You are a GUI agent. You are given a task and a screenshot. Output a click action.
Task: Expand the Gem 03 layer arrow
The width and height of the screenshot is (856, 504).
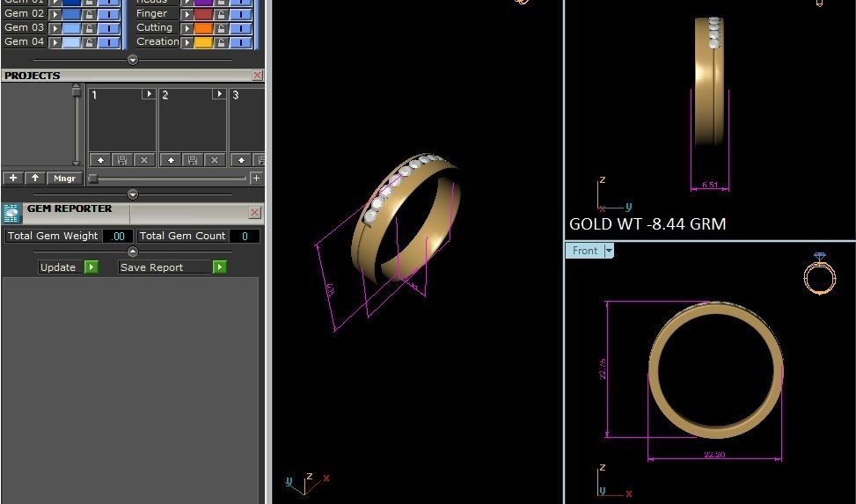point(55,28)
